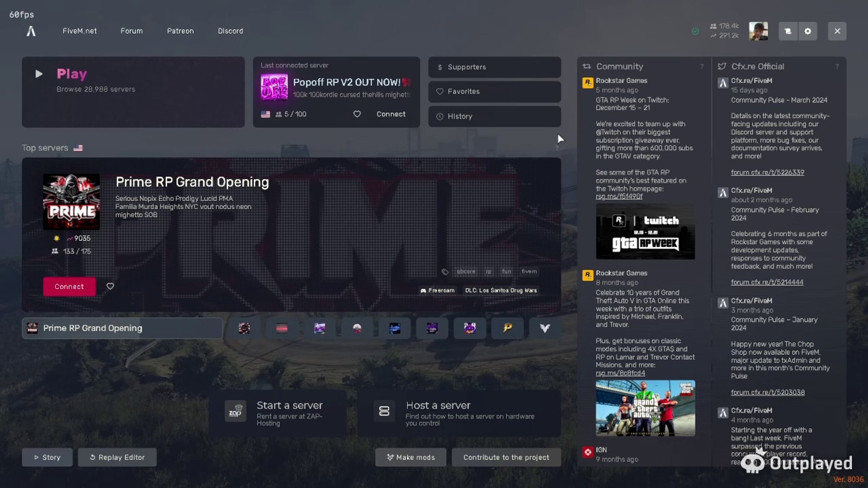Click the fivem tag
The height and width of the screenshot is (488, 868).
click(x=529, y=272)
